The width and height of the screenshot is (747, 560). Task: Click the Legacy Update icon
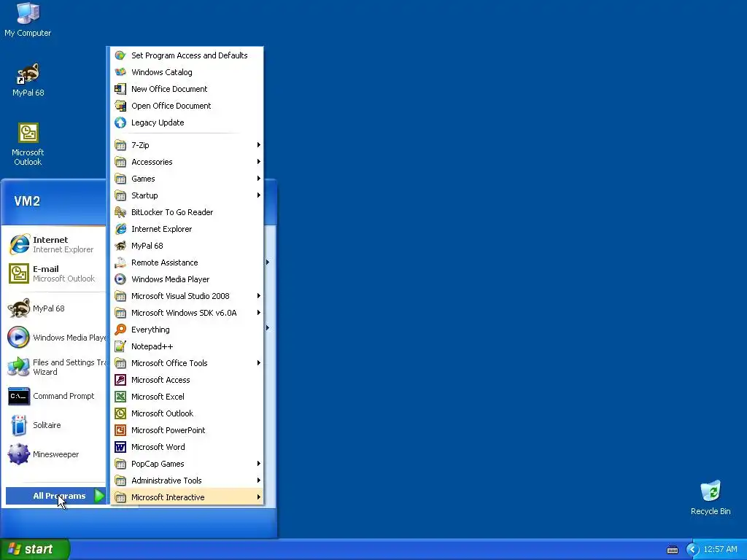click(120, 122)
